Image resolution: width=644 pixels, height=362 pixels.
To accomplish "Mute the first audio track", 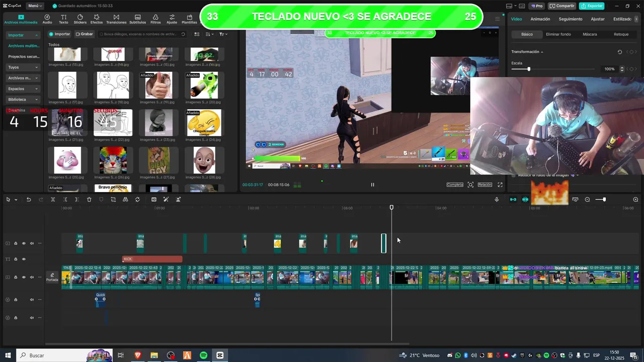I will click(32, 300).
